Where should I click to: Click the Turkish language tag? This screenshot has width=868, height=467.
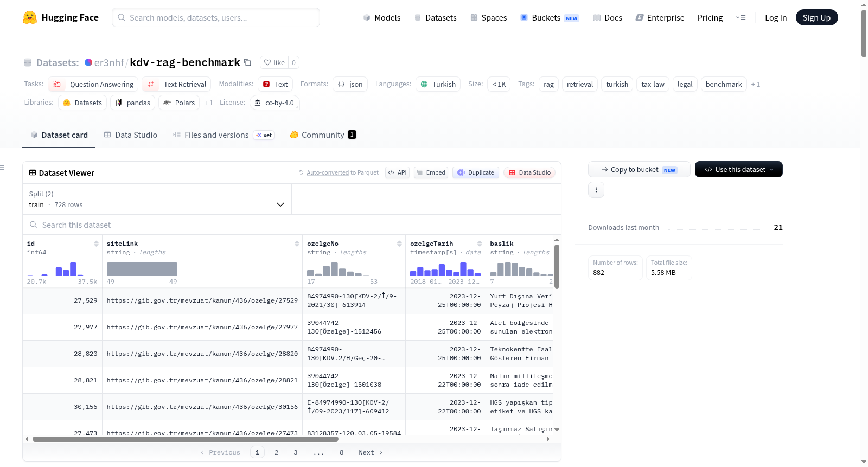click(438, 84)
